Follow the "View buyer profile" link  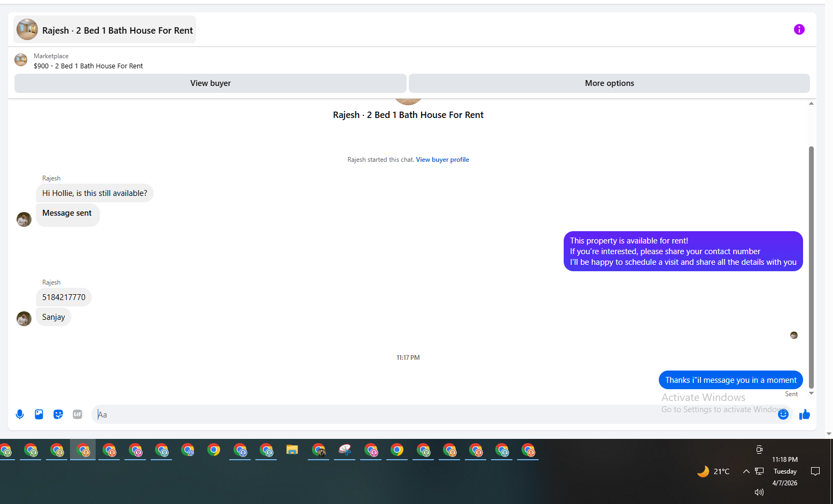pyautogui.click(x=442, y=160)
